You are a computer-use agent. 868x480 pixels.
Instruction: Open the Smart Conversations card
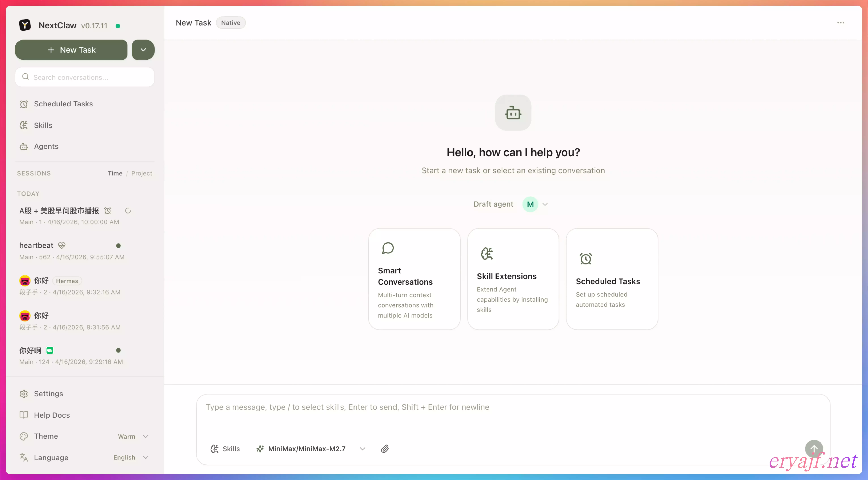414,279
